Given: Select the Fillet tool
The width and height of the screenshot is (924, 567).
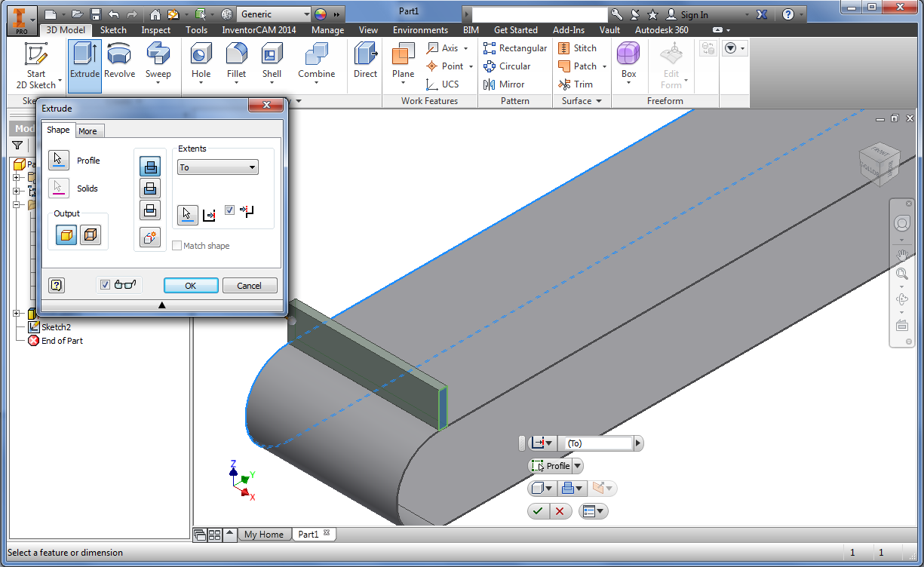Looking at the screenshot, I should pyautogui.click(x=236, y=60).
